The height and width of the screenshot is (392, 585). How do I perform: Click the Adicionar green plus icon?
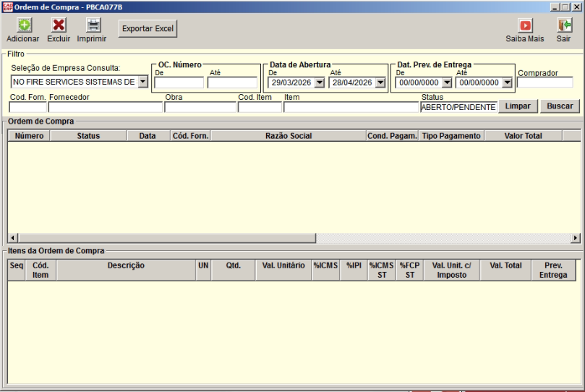click(25, 25)
